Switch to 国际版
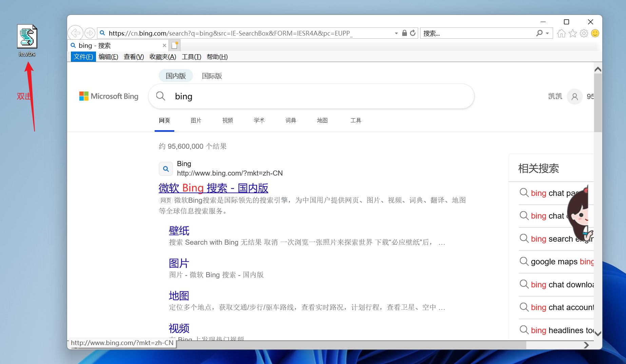The height and width of the screenshot is (364, 626). (x=212, y=76)
